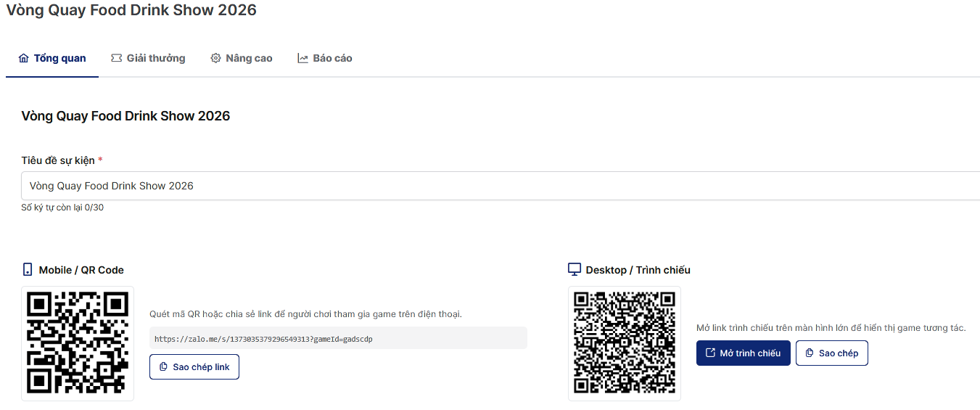
Task: Click the Sao chép link button
Action: click(x=194, y=367)
